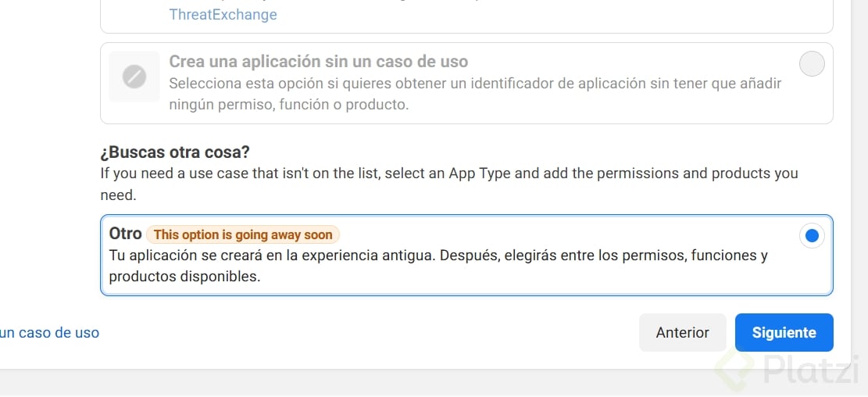Click the 'This option is going away soon' badge
Screen dimensions: 868x397
coord(243,234)
